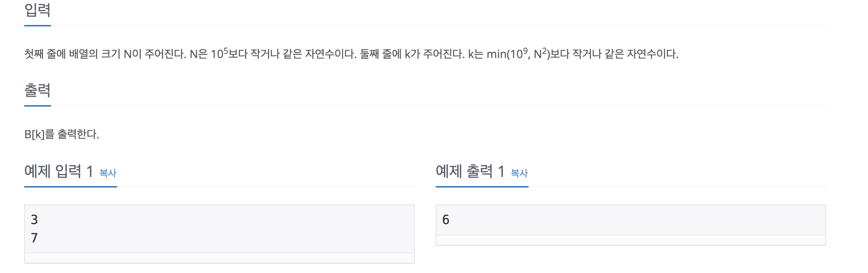The width and height of the screenshot is (868, 273).
Task: Click the empty area between the sample boxes
Action: [426, 229]
